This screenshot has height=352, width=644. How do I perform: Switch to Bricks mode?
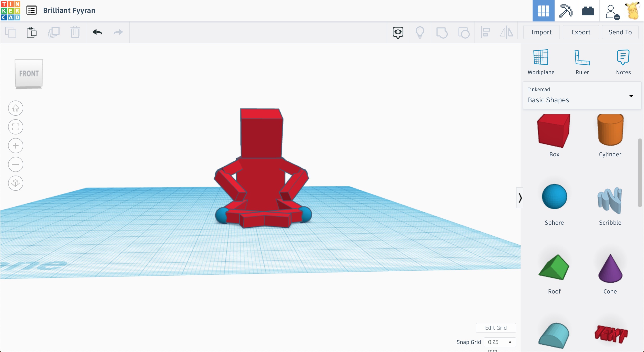tap(588, 11)
